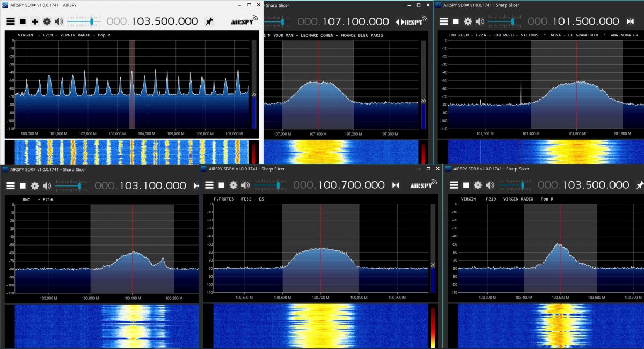
Task: Click the tuning-style icon in the 101.500.000 slicer
Action: click(631, 21)
